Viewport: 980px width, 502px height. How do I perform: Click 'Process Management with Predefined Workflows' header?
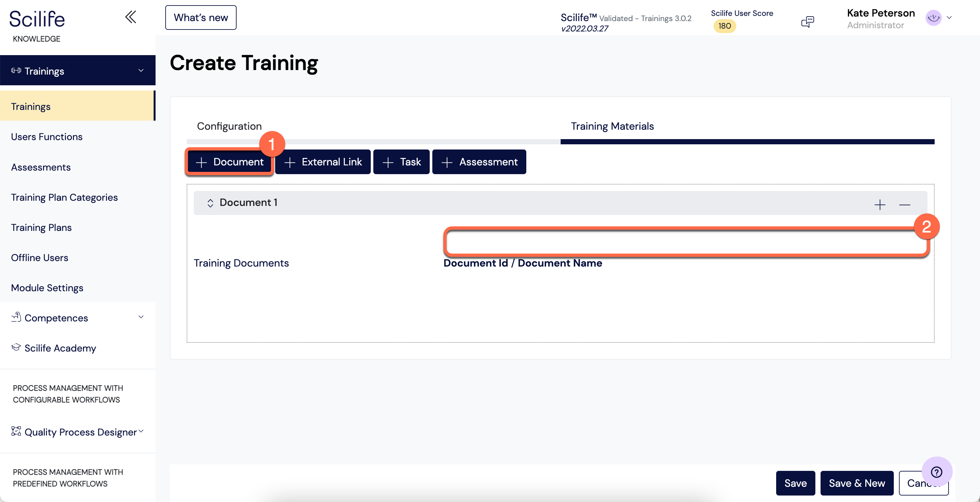tap(68, 478)
